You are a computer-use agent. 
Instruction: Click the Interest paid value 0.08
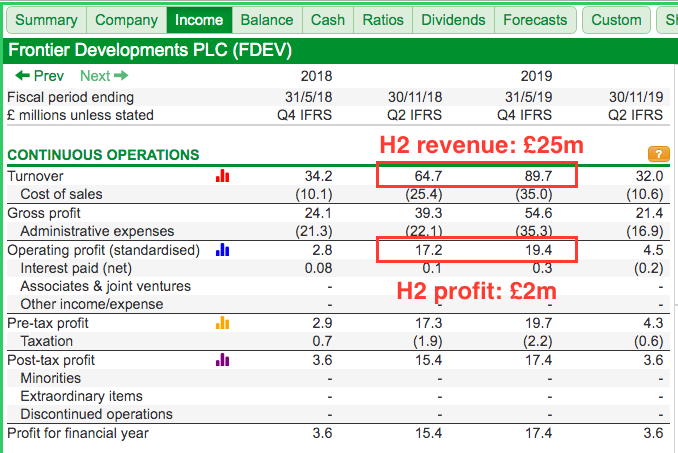tap(318, 268)
